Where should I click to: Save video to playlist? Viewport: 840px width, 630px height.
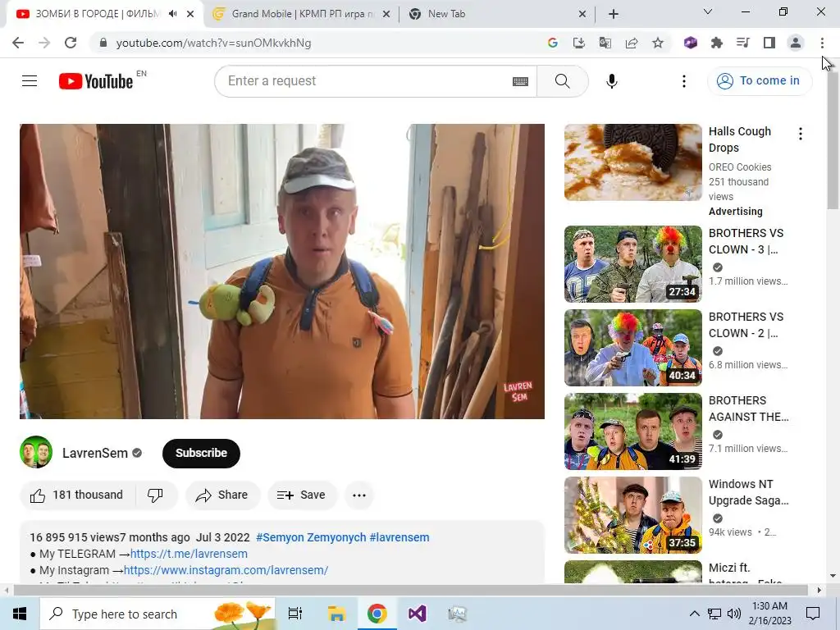click(x=302, y=495)
